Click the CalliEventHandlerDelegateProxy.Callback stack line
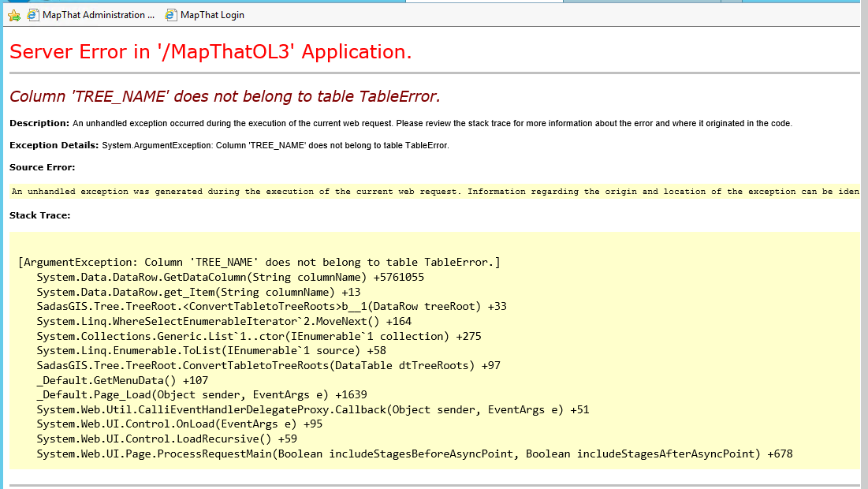This screenshot has height=489, width=868. (x=313, y=410)
